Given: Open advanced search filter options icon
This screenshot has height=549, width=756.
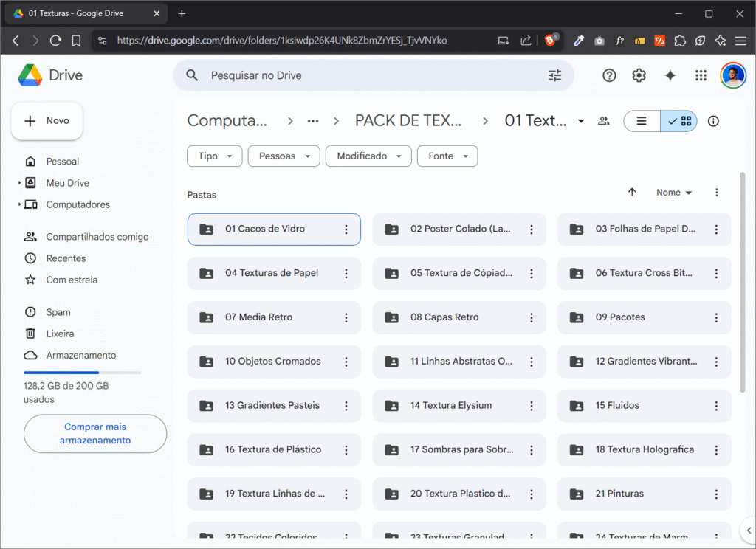Looking at the screenshot, I should (x=554, y=75).
